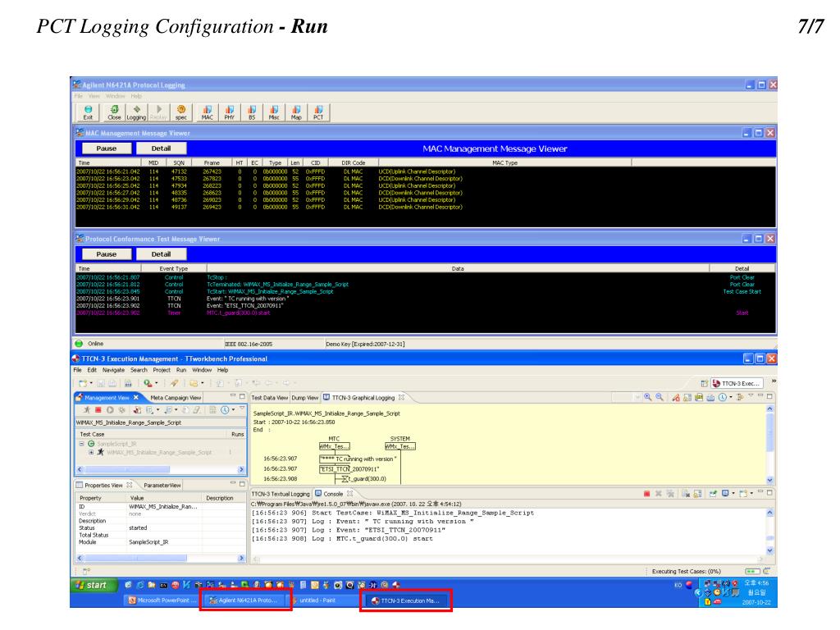Open the zoom level combo box in Graphical Logging
This screenshot has height=630, width=840.
pos(627,397)
